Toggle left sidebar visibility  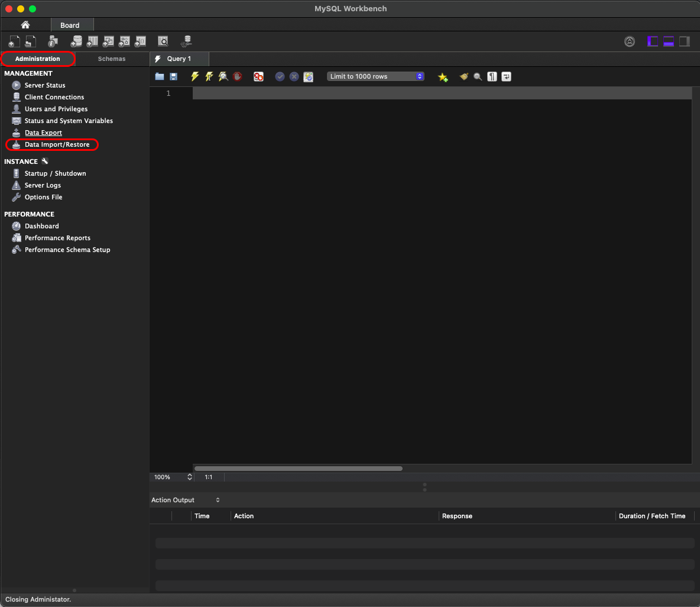click(x=653, y=41)
